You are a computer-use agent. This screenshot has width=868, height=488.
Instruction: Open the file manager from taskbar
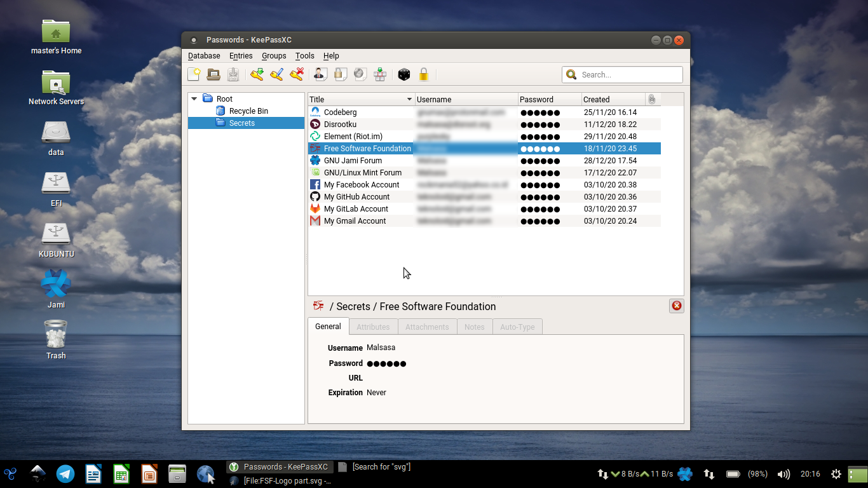[177, 473]
